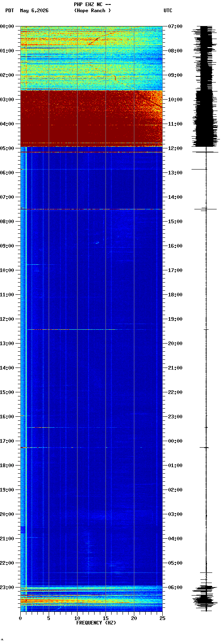Viewport: 224px width, 644px height.
Task: Click the 16:00 UTC time label
Action: coord(175,246)
